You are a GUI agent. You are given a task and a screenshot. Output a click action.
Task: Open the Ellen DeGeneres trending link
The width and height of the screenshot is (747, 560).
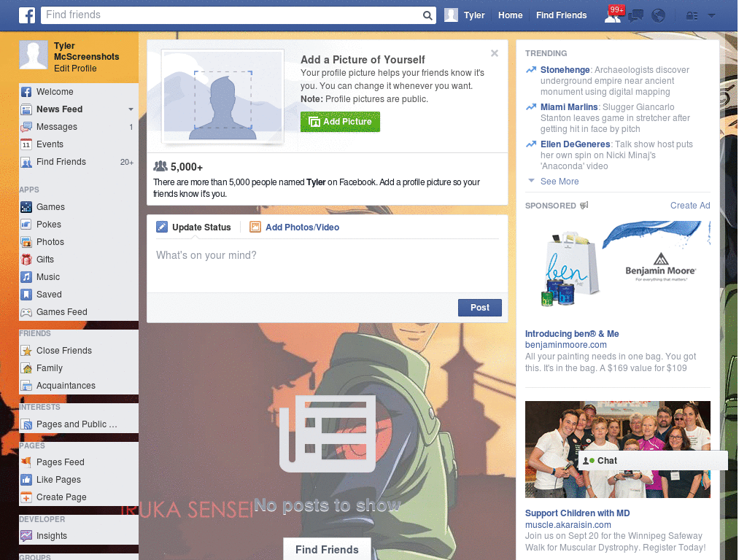pos(575,144)
